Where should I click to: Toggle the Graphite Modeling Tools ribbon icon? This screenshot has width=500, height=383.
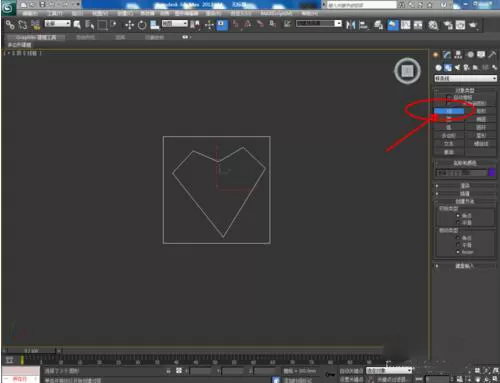(393, 25)
